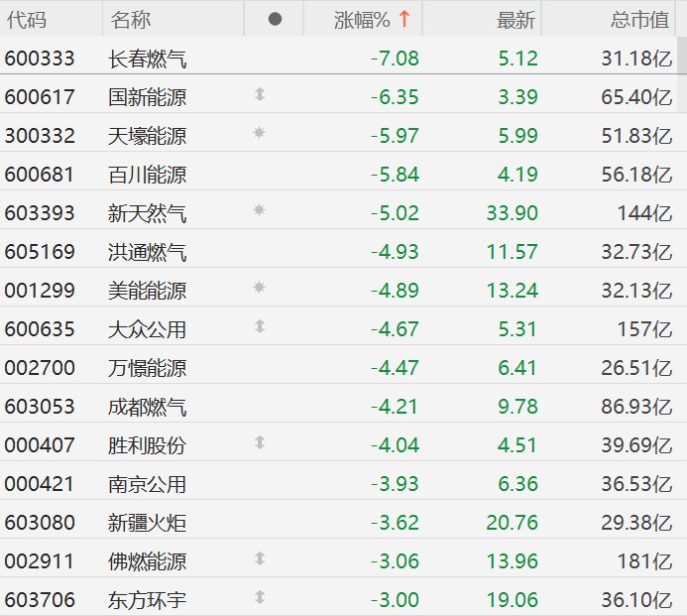Click the -5.97 change value
This screenshot has width=687, height=616.
coord(395,136)
